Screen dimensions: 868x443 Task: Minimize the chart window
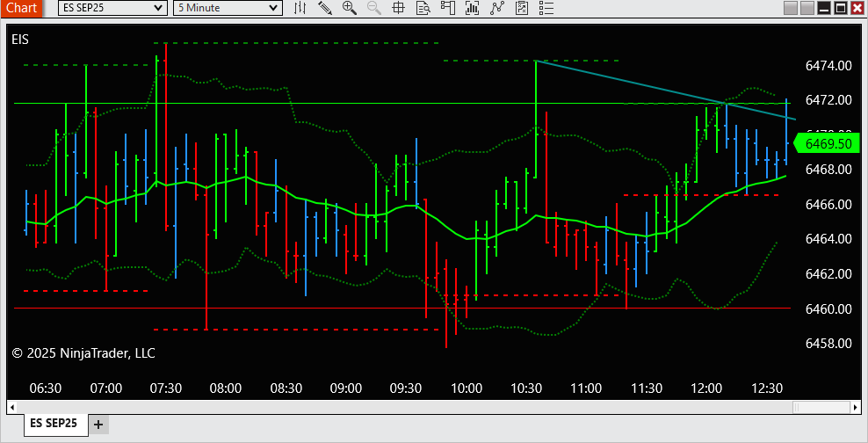click(x=824, y=8)
